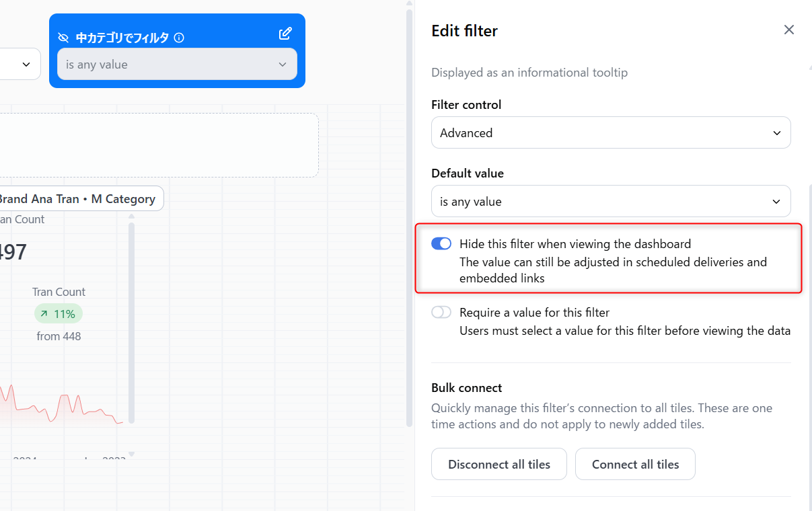Close the Edit filter panel
The height and width of the screenshot is (511, 812).
[789, 30]
